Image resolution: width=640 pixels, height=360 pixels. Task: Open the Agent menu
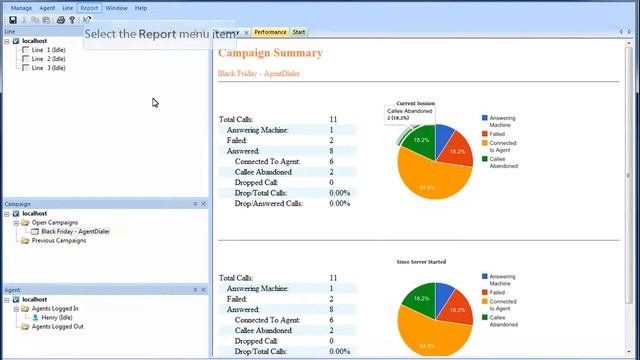click(x=47, y=8)
